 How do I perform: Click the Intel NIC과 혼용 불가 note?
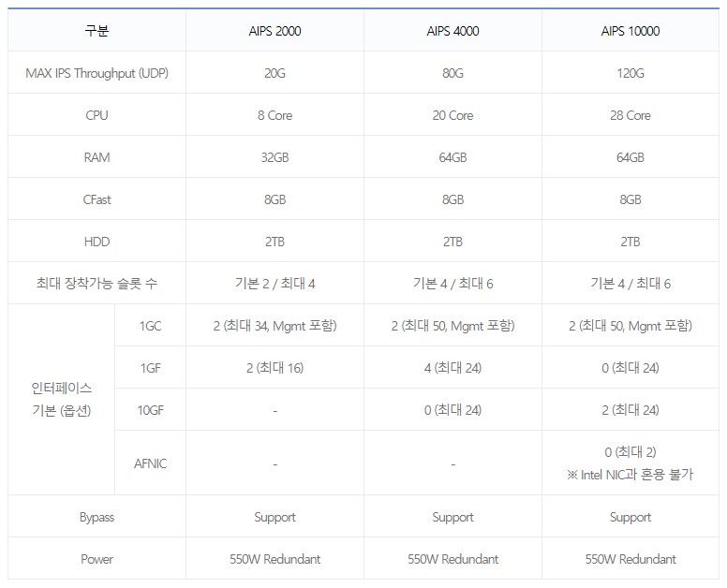pos(631,475)
